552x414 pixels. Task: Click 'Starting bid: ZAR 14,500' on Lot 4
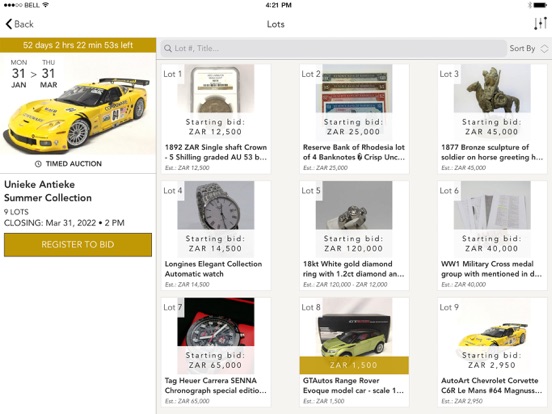tap(215, 243)
